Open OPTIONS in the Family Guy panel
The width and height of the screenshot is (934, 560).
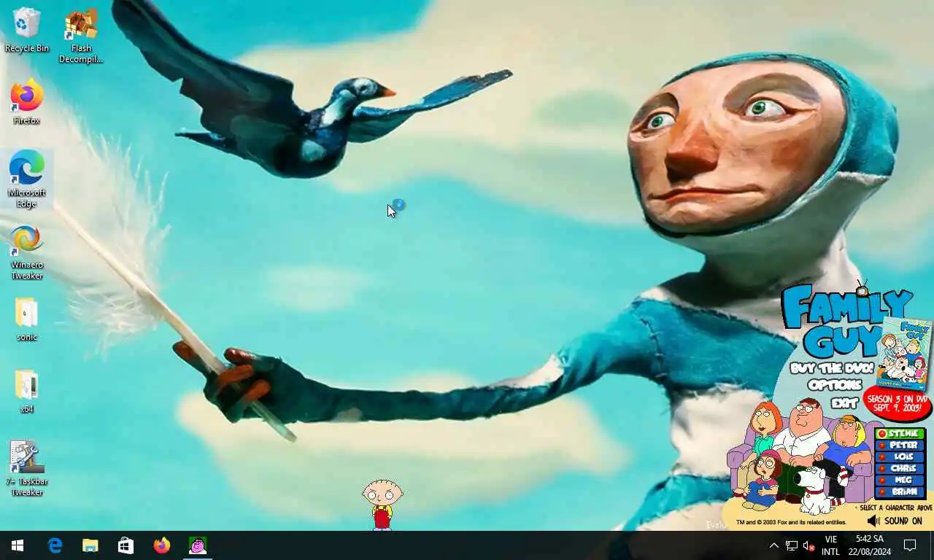tap(835, 385)
